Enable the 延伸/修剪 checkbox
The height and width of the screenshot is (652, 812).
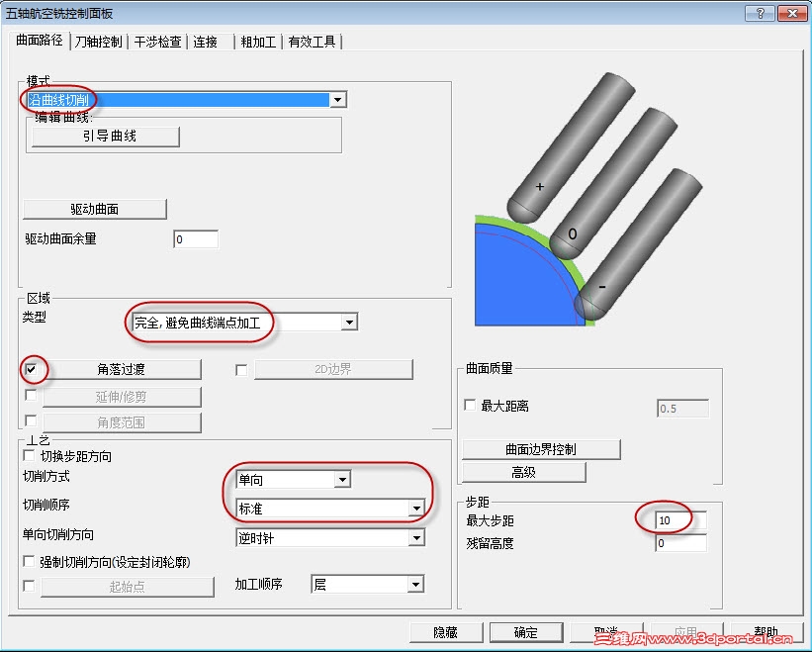31,395
